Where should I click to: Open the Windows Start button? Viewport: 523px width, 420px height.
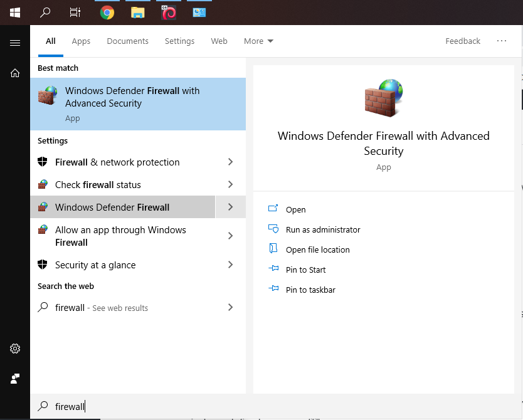[x=15, y=13]
